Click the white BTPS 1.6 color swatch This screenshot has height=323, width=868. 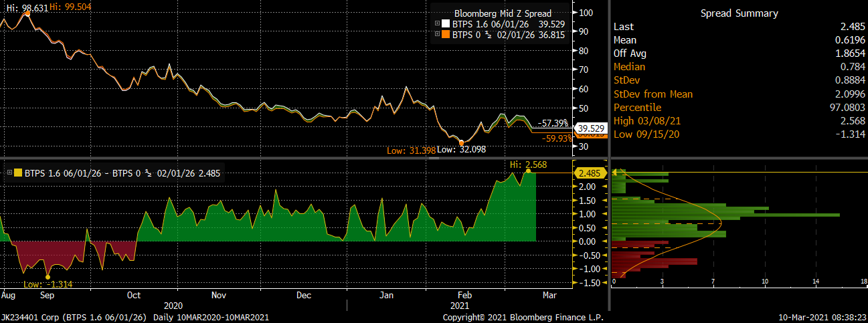(446, 24)
